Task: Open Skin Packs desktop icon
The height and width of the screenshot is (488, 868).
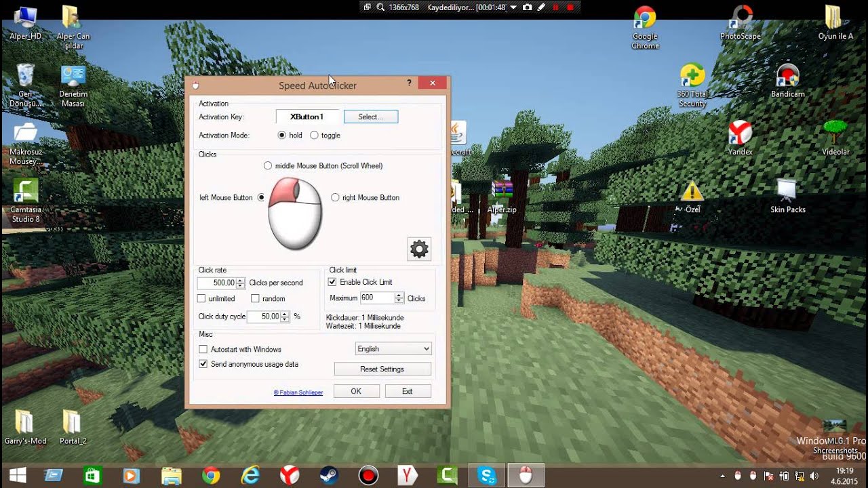Action: coord(787,196)
